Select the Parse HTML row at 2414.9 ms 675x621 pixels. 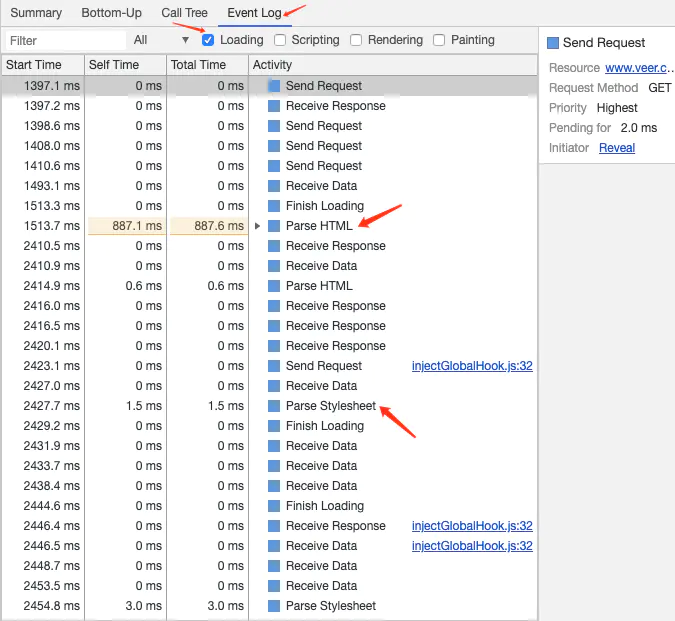tap(269, 286)
